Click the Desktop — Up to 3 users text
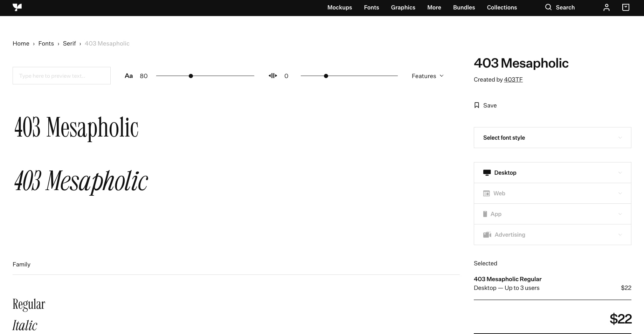 506,288
